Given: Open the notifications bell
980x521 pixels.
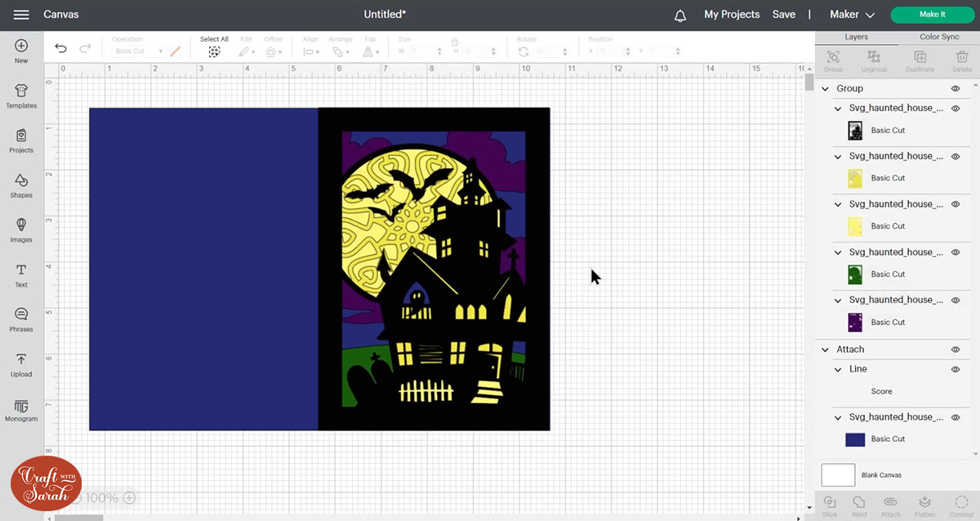Looking at the screenshot, I should 680,16.
